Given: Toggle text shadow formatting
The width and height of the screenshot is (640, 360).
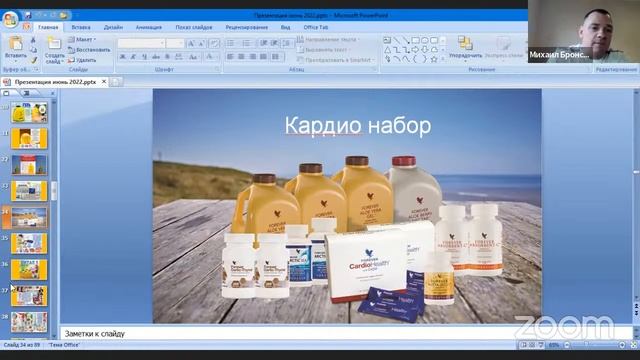Looking at the screenshot, I should [167, 57].
